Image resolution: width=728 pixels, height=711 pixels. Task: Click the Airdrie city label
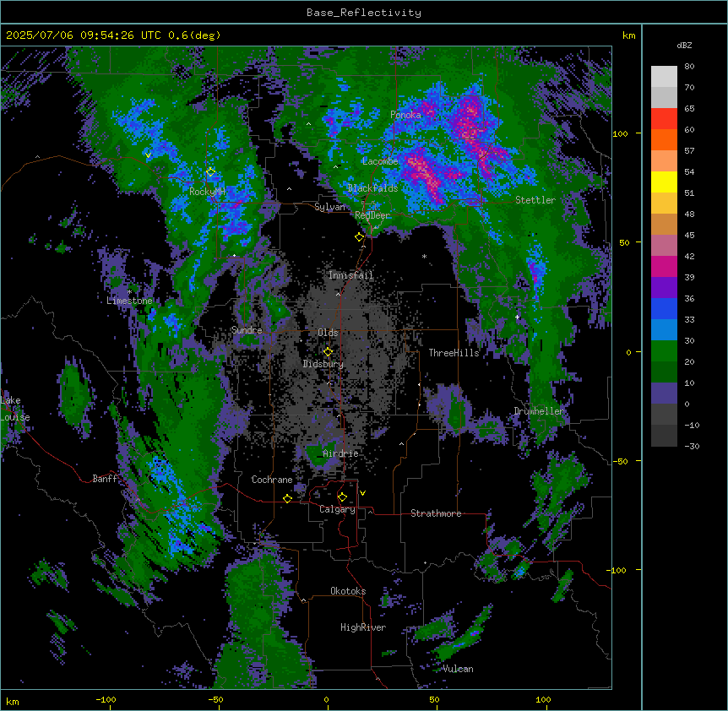click(x=340, y=453)
